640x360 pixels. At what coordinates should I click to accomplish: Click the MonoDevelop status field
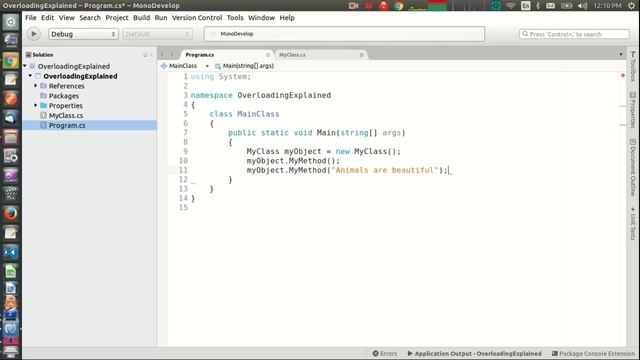[344, 34]
